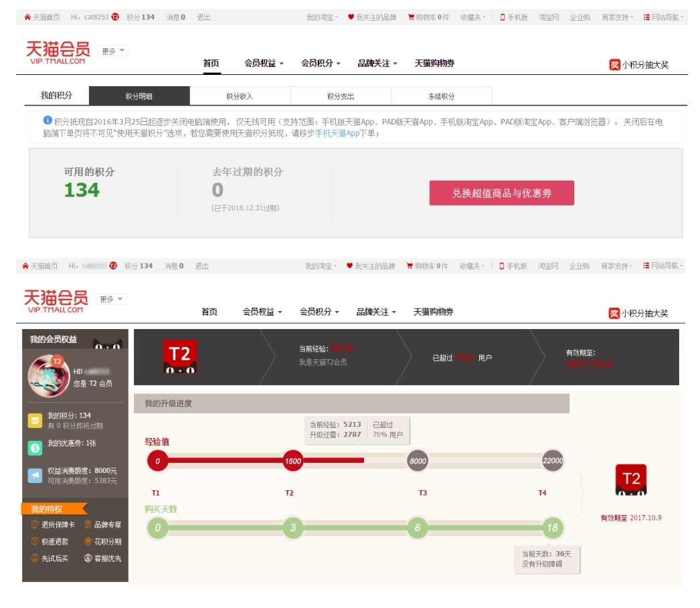Click the 8000 marker on 经验值 progress bar

418,461
